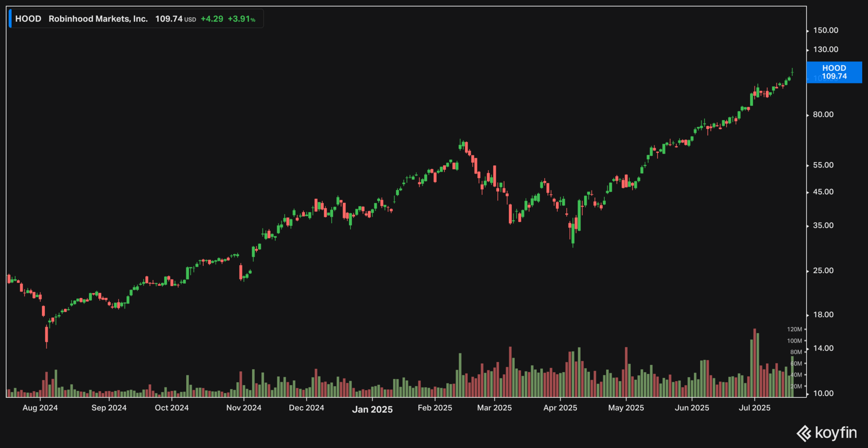Click the 18.00 price axis label
The height and width of the screenshot is (448, 868).
tap(823, 315)
